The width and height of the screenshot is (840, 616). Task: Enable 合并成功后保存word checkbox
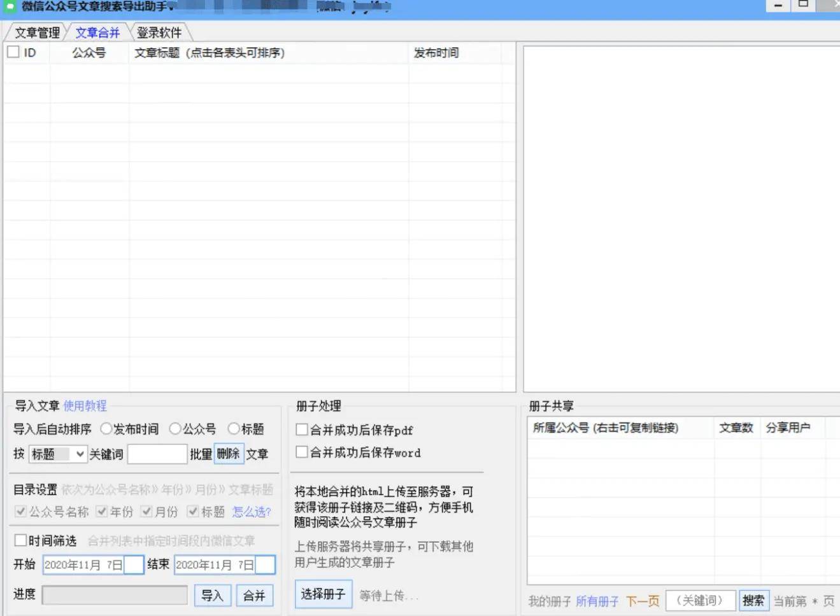click(302, 452)
